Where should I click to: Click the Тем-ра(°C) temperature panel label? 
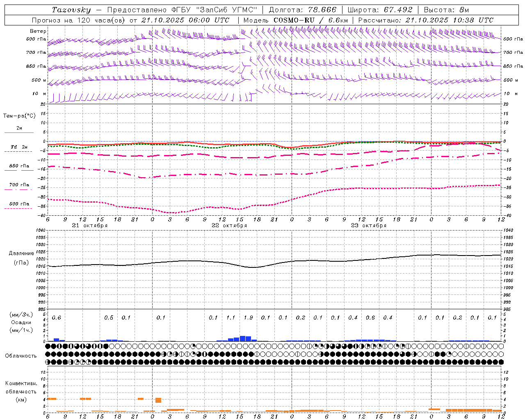[x=19, y=116]
